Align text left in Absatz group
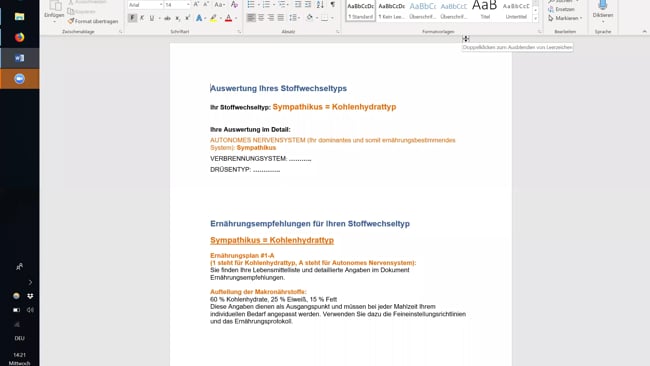The width and height of the screenshot is (650, 366). (251, 18)
